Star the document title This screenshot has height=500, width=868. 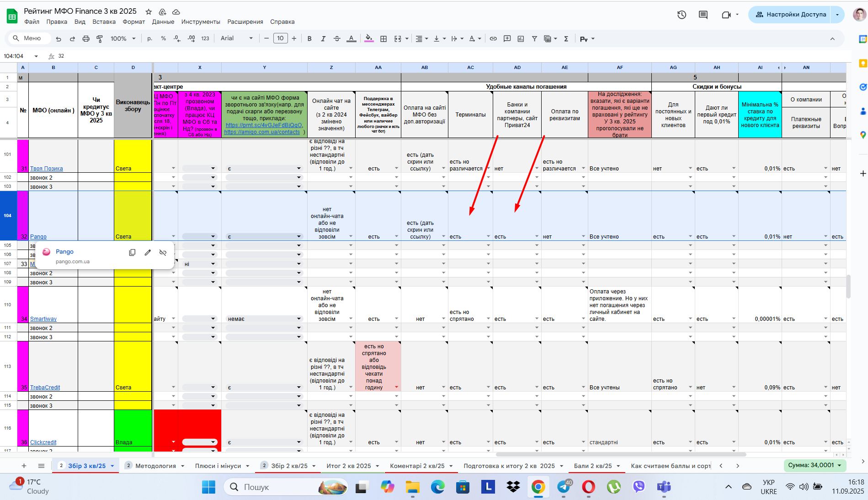[149, 11]
